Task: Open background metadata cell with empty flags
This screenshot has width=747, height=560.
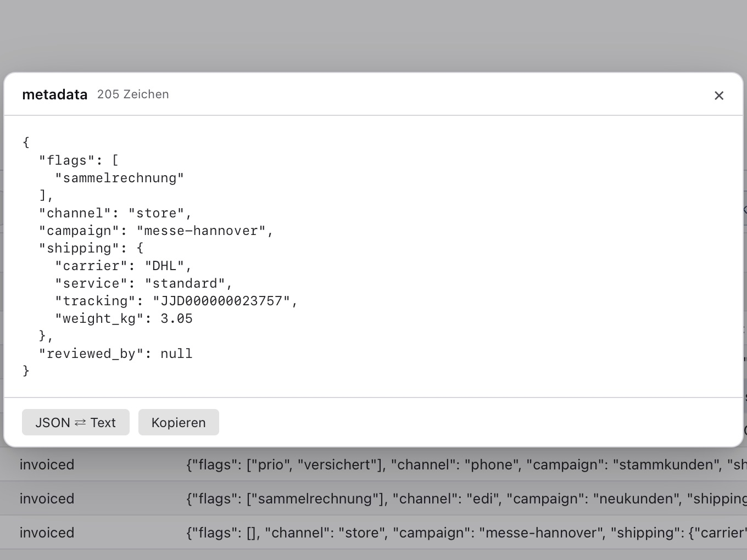Action: coord(466,533)
